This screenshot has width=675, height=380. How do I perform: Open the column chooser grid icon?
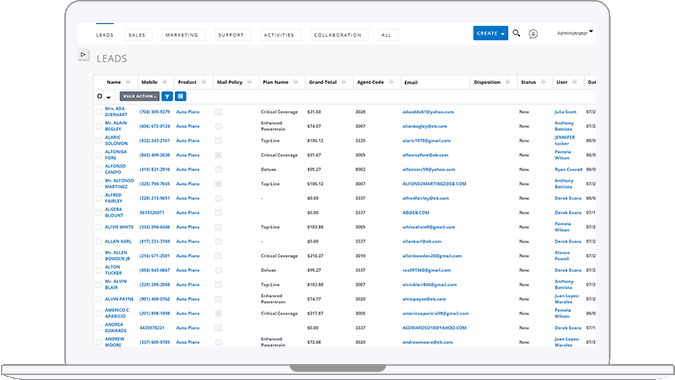pos(181,96)
